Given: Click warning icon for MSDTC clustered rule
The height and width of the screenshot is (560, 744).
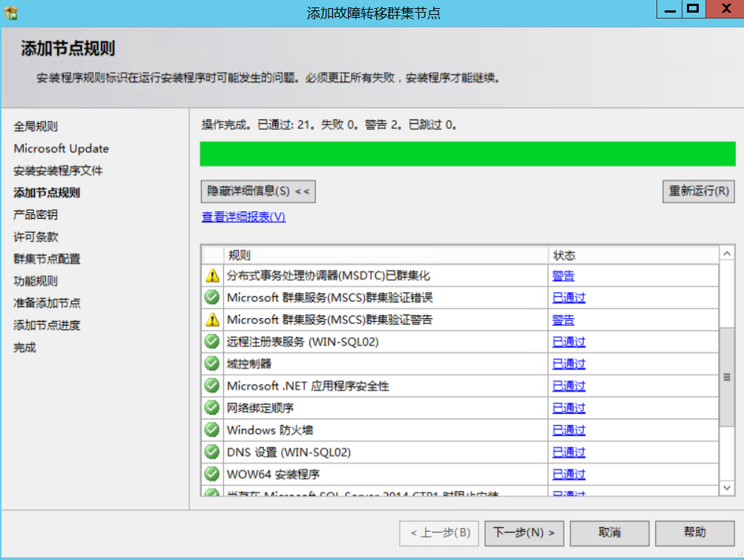Looking at the screenshot, I should [212, 275].
